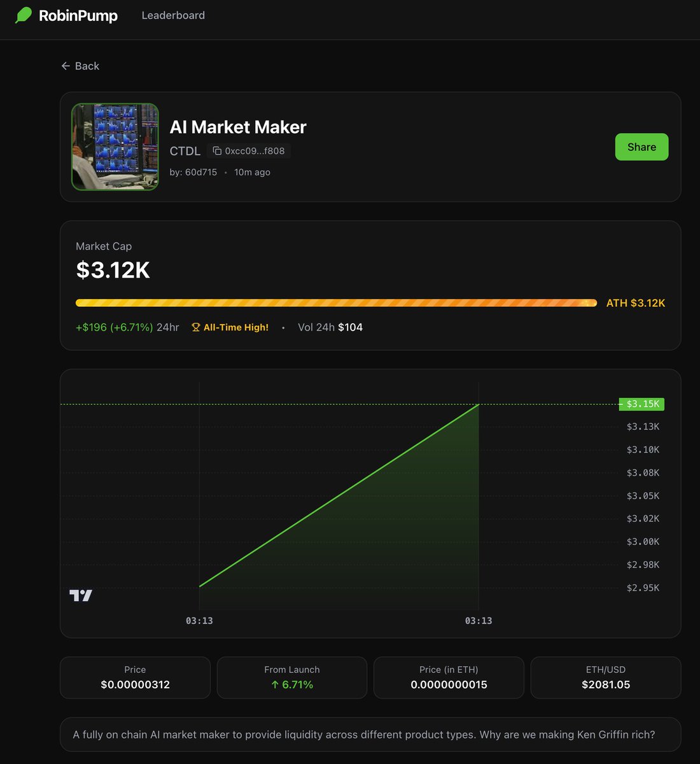The height and width of the screenshot is (764, 700).
Task: Open the AI Market Maker token thumbnail
Action: click(x=115, y=147)
